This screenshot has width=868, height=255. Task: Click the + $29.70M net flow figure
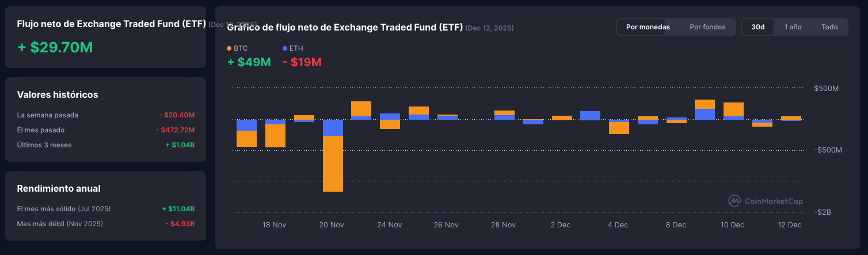[x=55, y=48]
